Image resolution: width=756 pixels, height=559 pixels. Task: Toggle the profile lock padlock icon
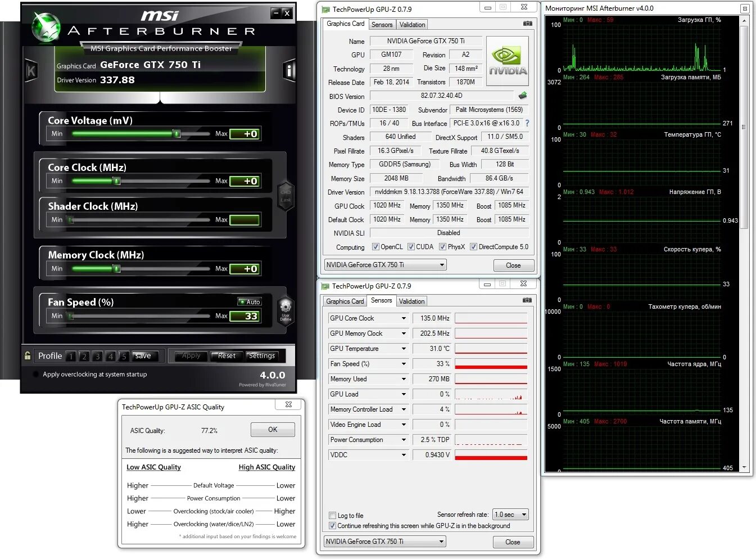click(27, 355)
